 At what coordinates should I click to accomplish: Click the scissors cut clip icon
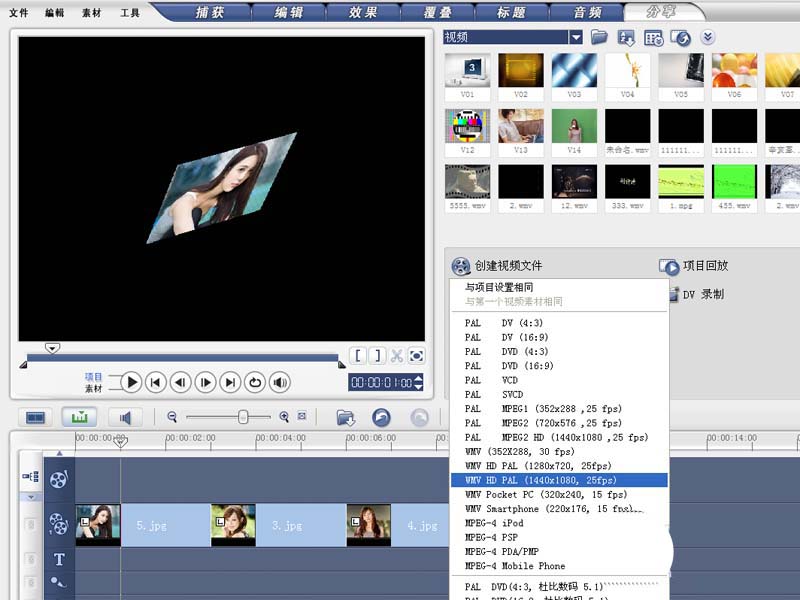[x=396, y=356]
